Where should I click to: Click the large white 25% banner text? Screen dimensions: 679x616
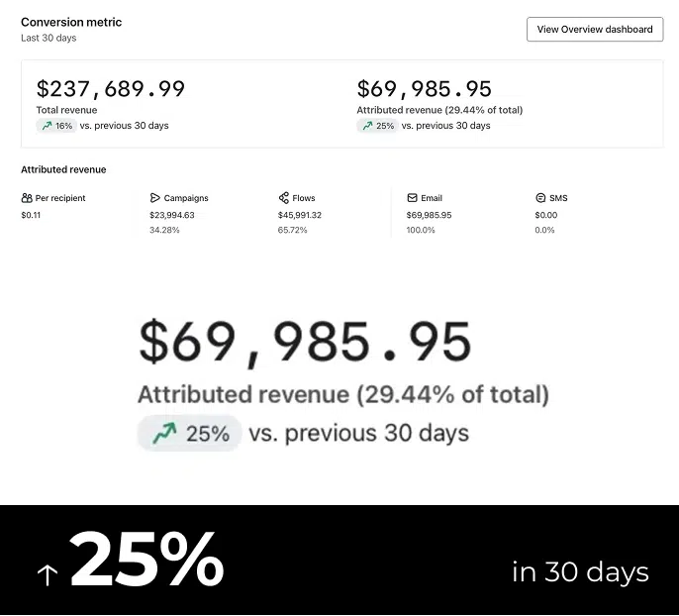[x=146, y=563]
